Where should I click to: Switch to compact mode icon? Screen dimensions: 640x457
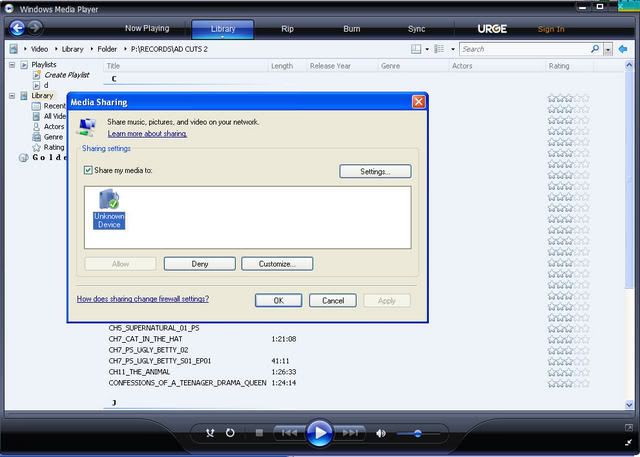[x=629, y=442]
